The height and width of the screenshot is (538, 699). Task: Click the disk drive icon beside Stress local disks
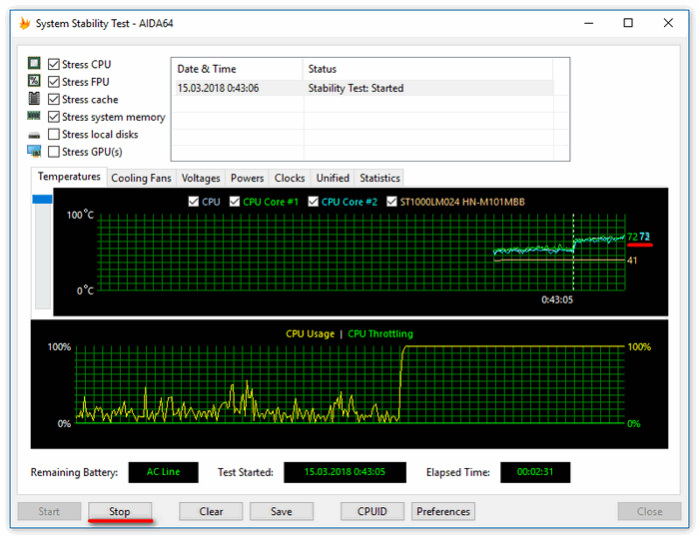pyautogui.click(x=34, y=135)
